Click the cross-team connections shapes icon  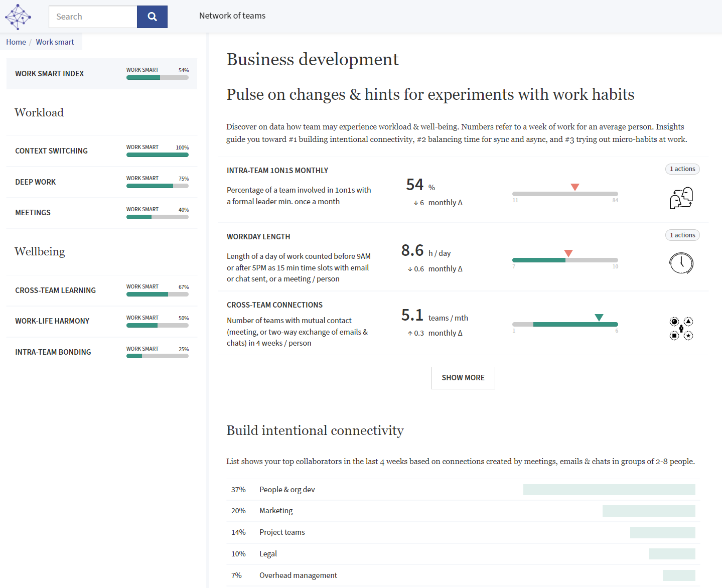[681, 329]
